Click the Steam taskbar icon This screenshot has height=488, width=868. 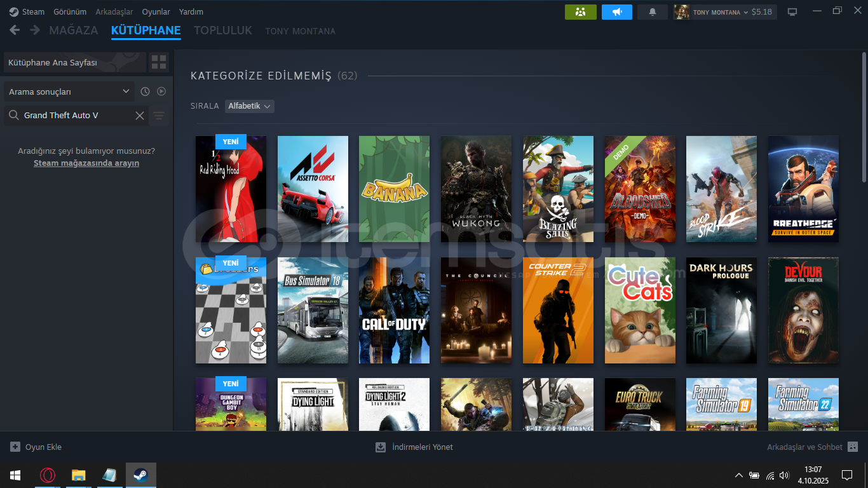pyautogui.click(x=140, y=475)
